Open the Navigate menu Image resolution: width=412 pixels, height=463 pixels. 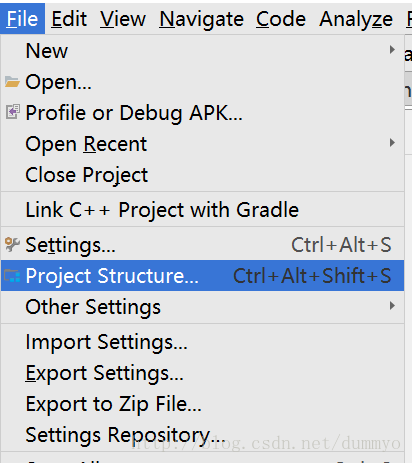(x=201, y=19)
